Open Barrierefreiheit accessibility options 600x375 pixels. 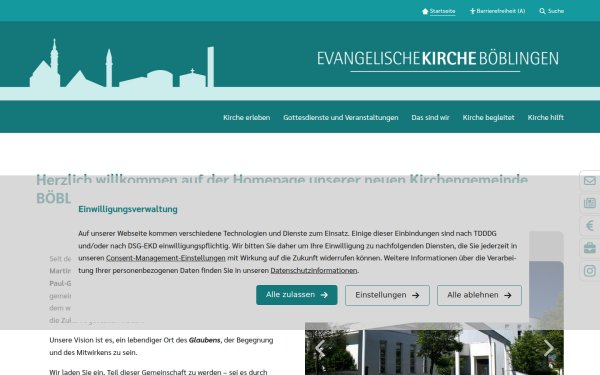click(497, 11)
